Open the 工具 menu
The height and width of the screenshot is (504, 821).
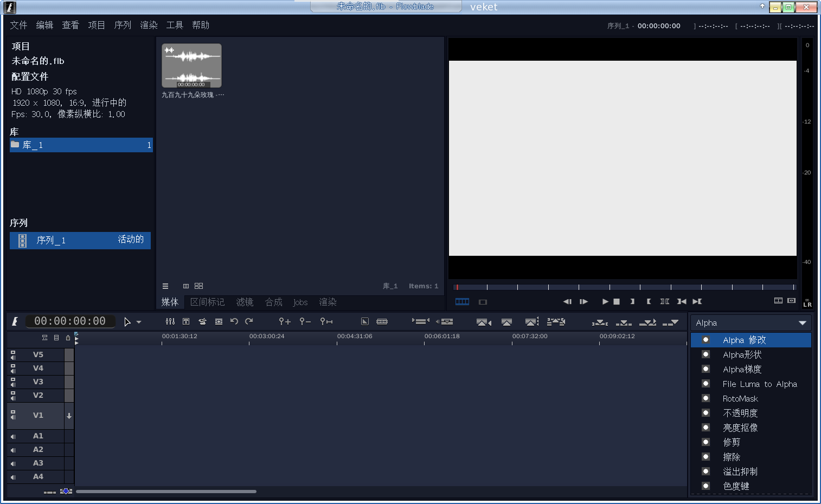point(175,25)
